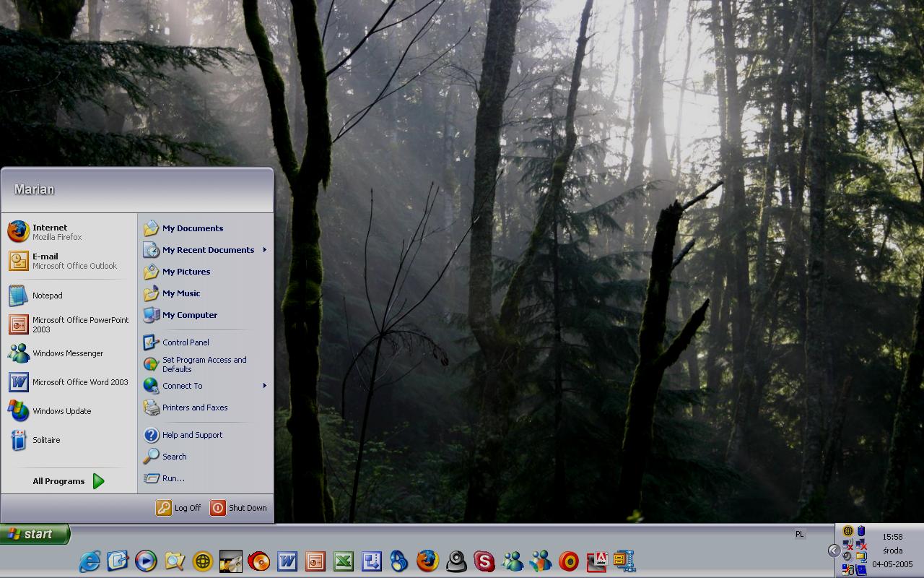Expand hidden tray icons chevron
This screenshot has height=578, width=924.
pyautogui.click(x=834, y=551)
